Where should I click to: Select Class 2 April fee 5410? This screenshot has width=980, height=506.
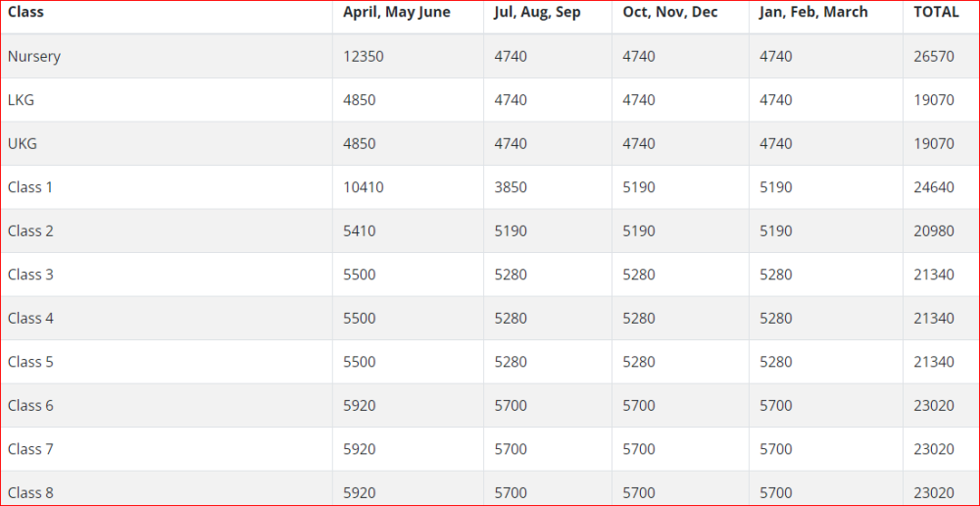coord(360,230)
